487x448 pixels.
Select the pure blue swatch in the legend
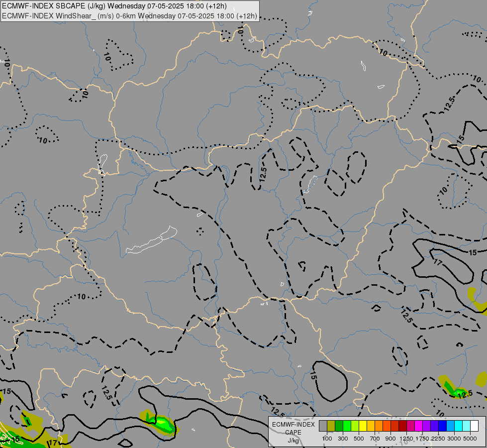[443, 426]
